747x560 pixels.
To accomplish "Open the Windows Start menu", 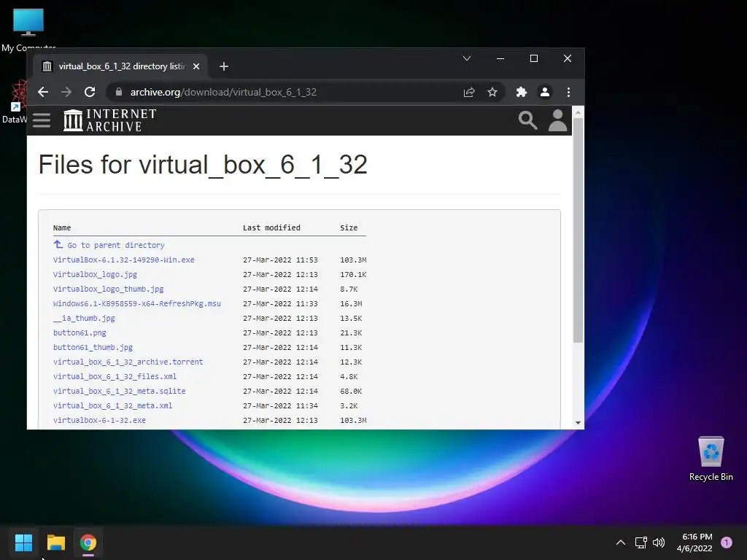I will [x=23, y=542].
